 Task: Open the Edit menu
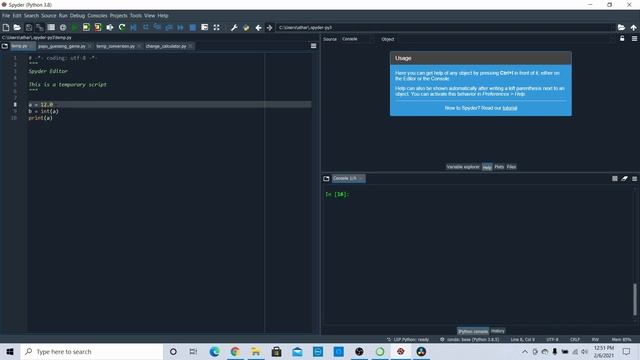[x=17, y=16]
